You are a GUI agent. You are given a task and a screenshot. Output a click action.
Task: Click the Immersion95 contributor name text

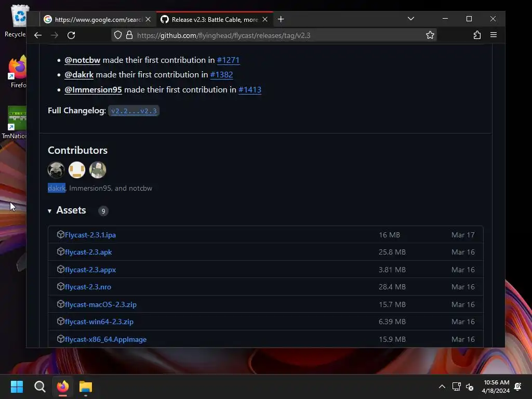tap(90, 188)
